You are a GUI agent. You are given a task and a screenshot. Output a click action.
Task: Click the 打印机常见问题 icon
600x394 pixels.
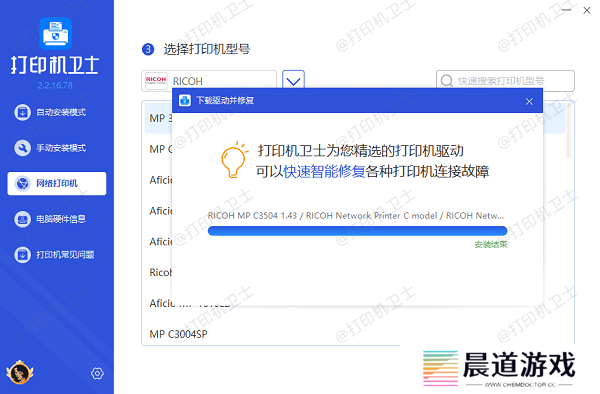[22, 255]
